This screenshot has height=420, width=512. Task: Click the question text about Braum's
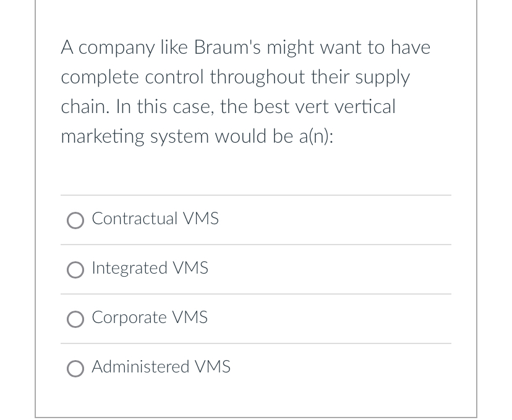pos(245,91)
